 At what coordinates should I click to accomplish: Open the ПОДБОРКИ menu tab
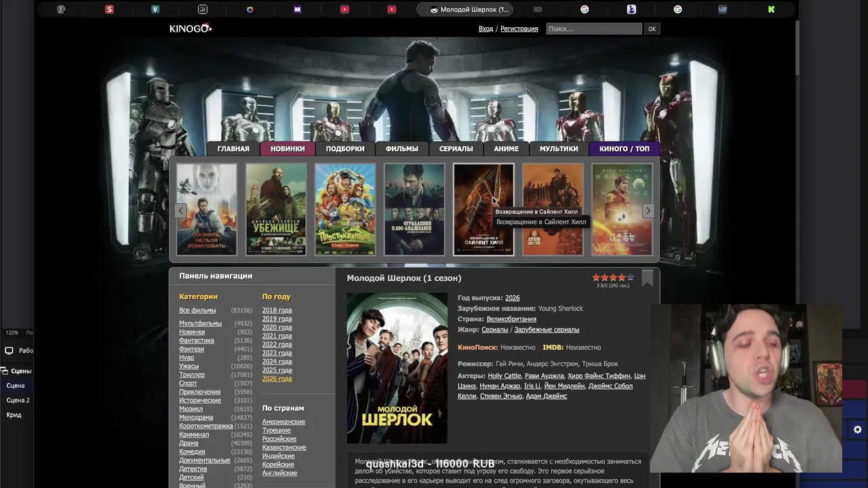tap(345, 148)
